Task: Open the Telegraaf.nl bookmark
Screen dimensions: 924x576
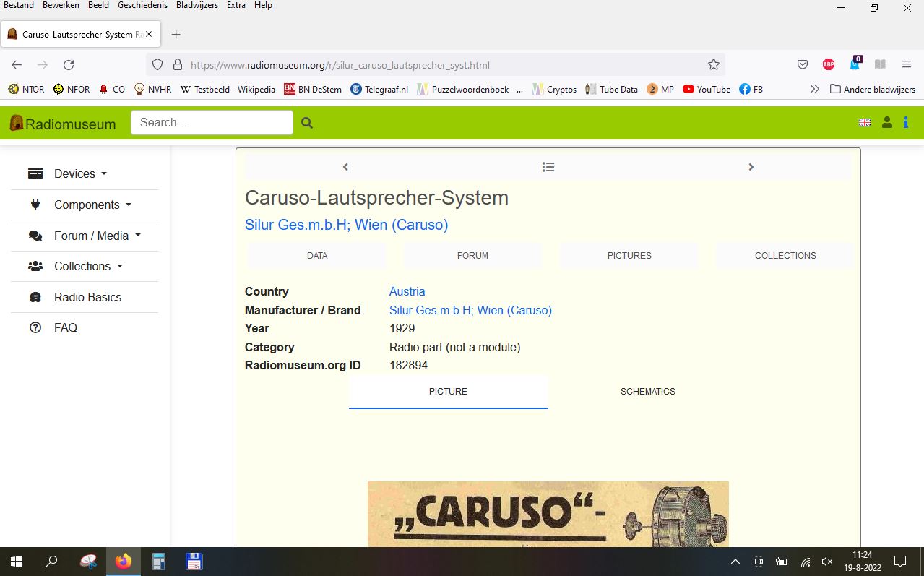Action: pos(379,90)
